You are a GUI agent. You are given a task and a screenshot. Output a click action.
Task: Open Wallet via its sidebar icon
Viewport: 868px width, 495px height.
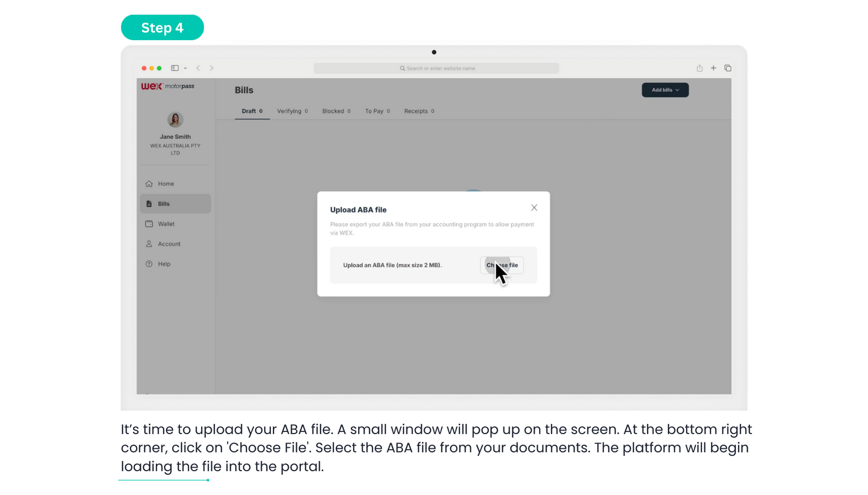click(x=149, y=224)
